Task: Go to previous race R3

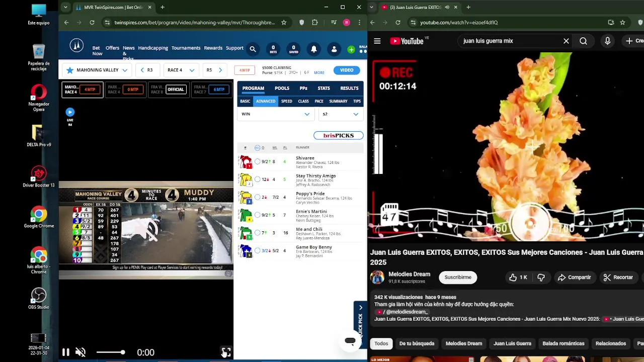Action: click(x=146, y=70)
